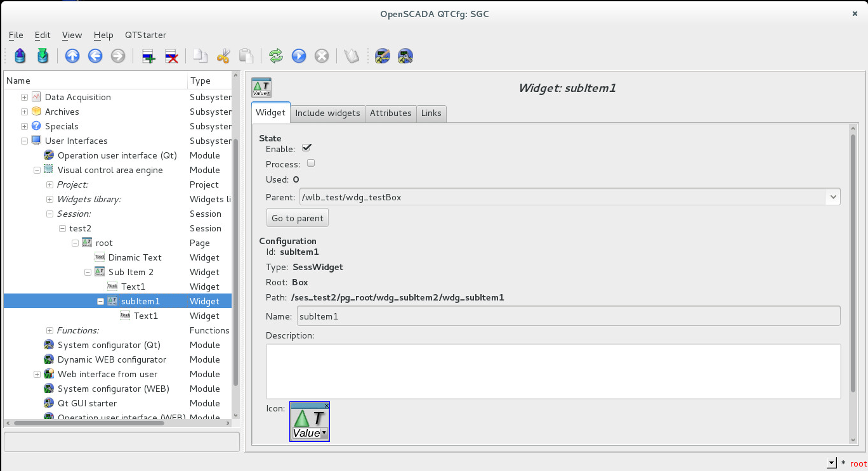Click the delete item toolbar icon

(171, 56)
